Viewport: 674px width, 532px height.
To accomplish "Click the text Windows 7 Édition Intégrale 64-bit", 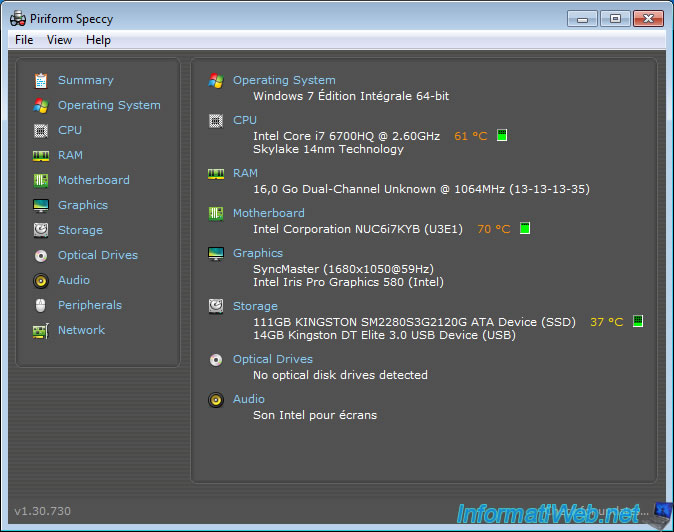I will click(x=351, y=96).
